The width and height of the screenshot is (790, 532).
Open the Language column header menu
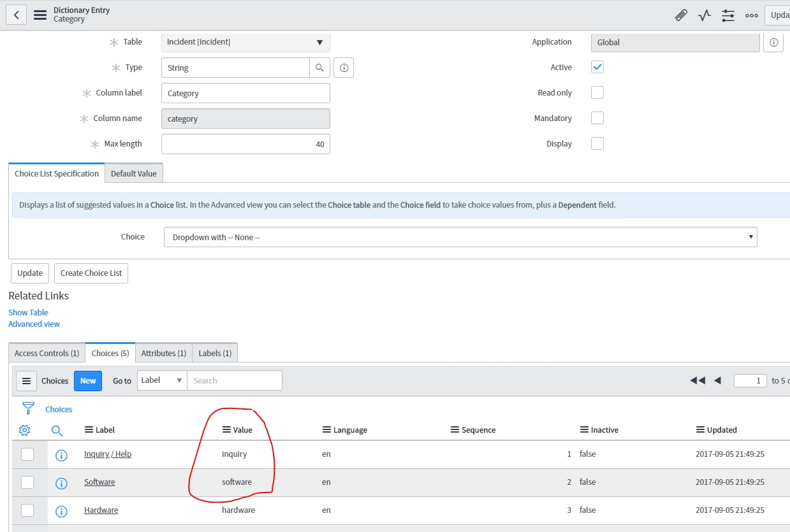(326, 430)
